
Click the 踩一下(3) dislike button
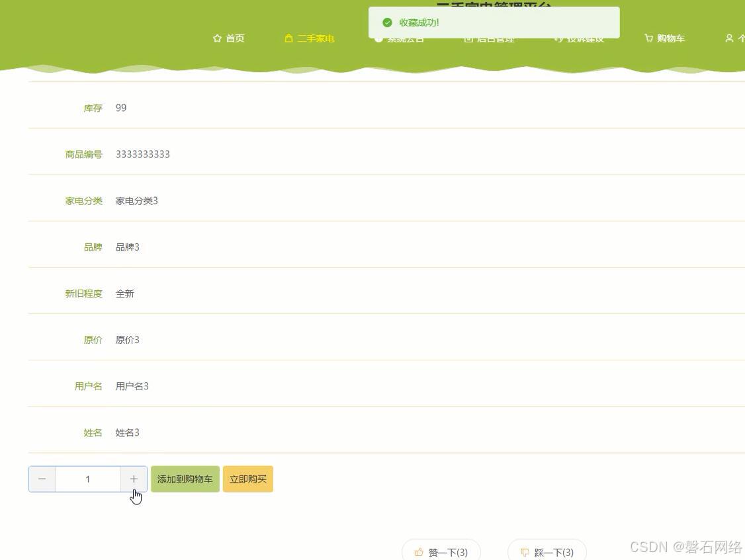click(547, 552)
